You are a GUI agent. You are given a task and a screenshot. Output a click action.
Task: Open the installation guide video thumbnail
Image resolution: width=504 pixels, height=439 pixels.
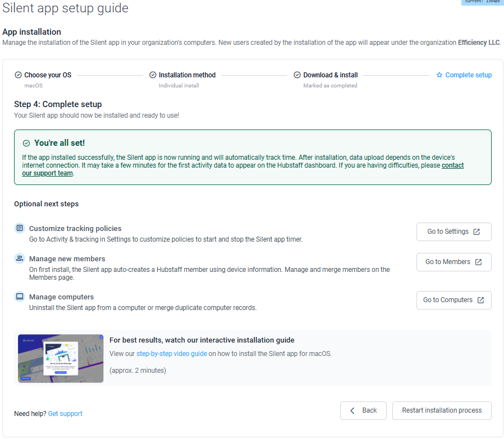tap(61, 358)
